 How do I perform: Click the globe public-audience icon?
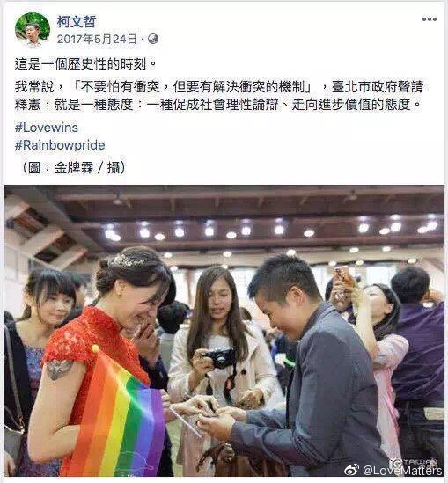[x=153, y=39]
